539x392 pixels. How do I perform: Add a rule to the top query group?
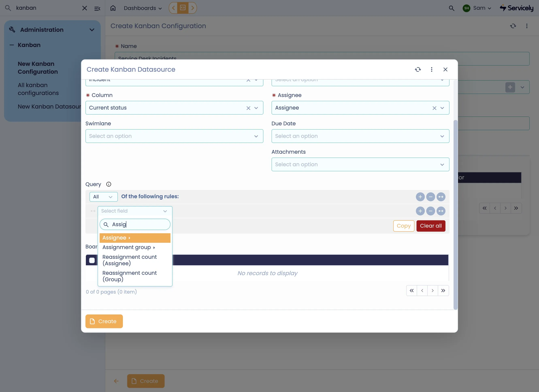pyautogui.click(x=420, y=197)
